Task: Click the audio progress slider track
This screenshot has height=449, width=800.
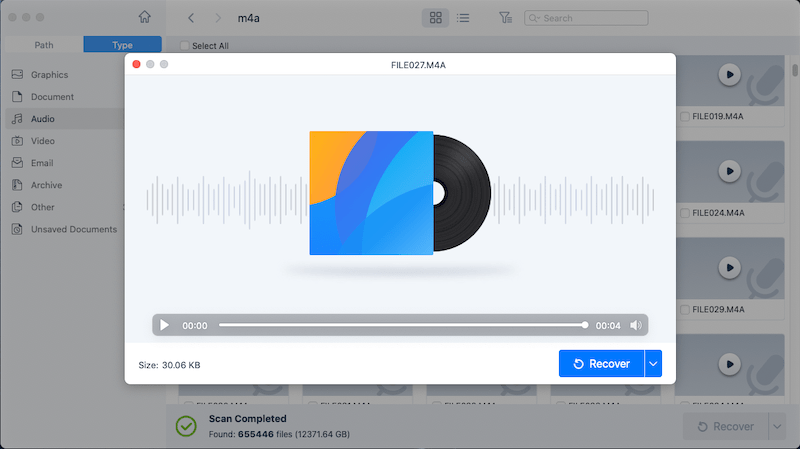Action: tap(401, 325)
